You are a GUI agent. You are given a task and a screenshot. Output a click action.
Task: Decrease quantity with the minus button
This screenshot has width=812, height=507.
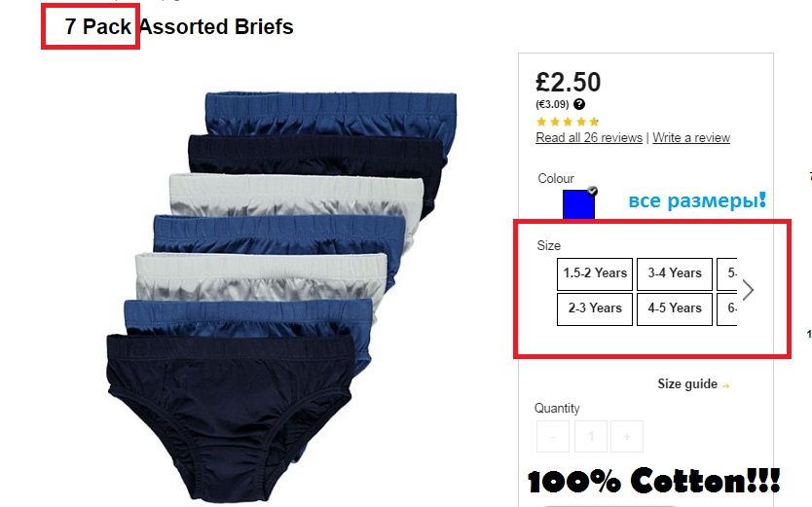tap(553, 437)
